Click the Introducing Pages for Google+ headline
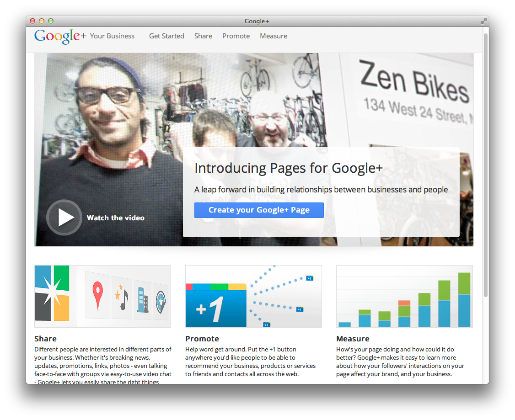Image resolution: width=515 pixels, height=420 pixels. (289, 168)
